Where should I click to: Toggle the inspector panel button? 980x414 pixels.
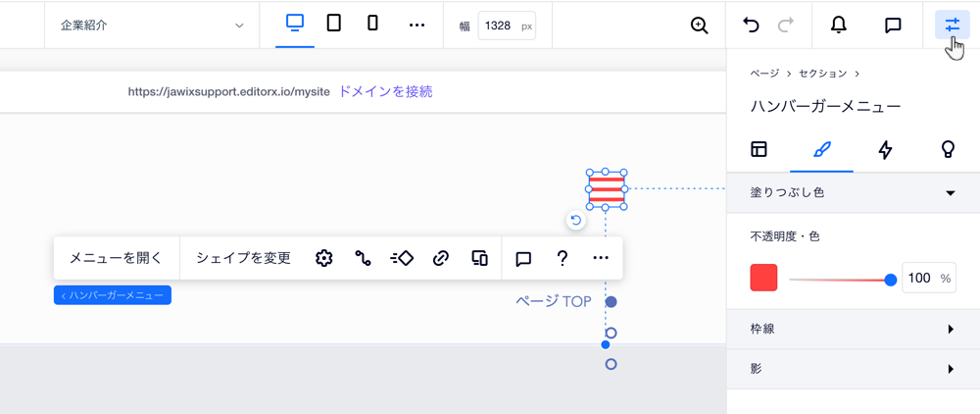tap(952, 25)
